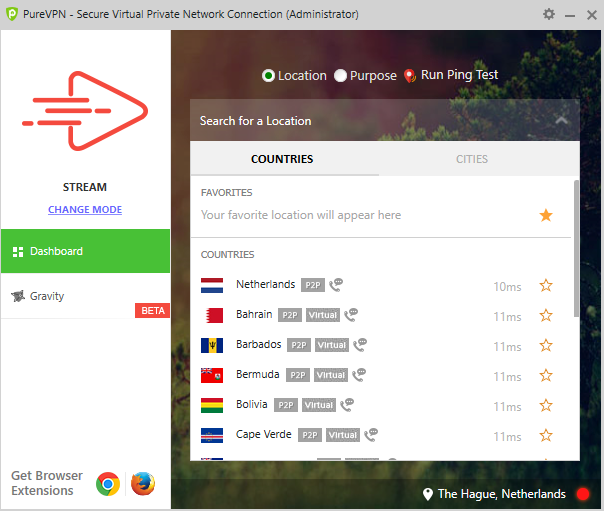This screenshot has width=604, height=511.
Task: Click the Virtual tag next to Bermuda
Action: coord(331,375)
